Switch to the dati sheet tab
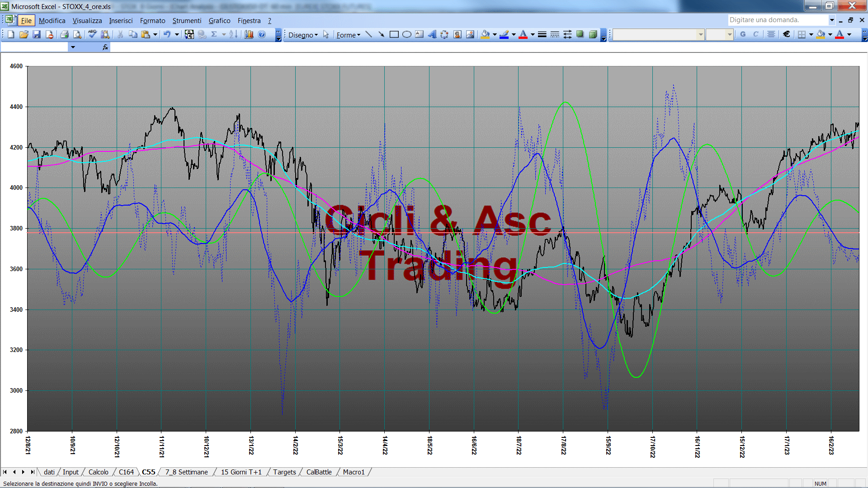 click(49, 472)
